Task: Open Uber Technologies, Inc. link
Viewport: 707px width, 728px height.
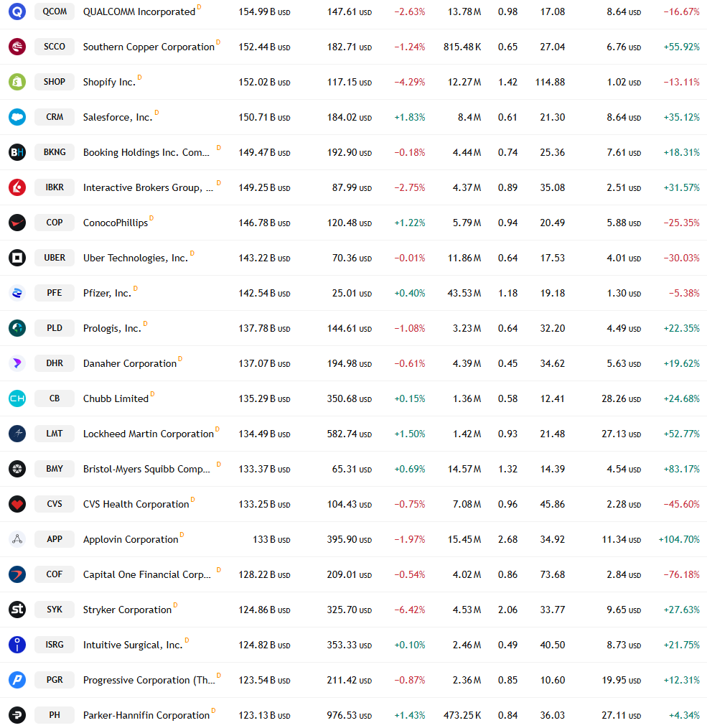Action: pos(136,258)
